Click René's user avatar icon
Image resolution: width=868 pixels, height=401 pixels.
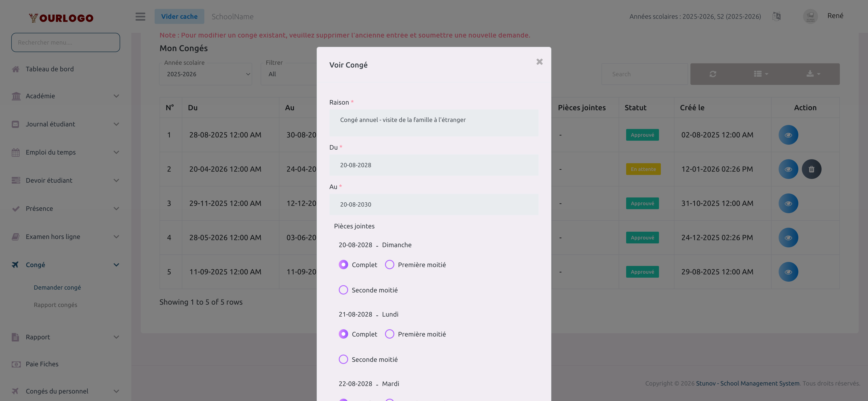click(x=810, y=16)
